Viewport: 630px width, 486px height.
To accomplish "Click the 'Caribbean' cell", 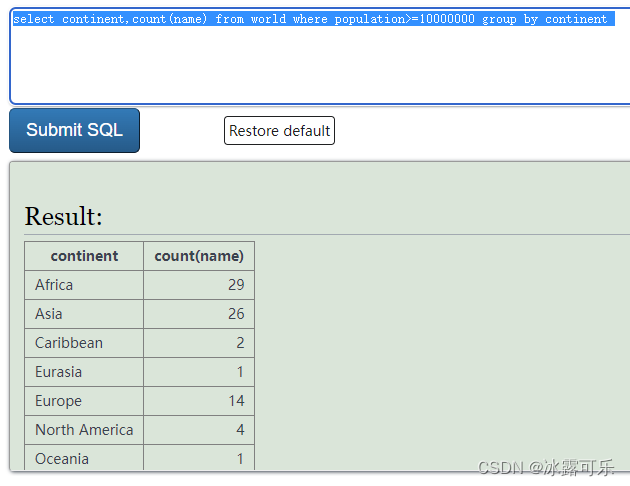I will click(x=84, y=343).
